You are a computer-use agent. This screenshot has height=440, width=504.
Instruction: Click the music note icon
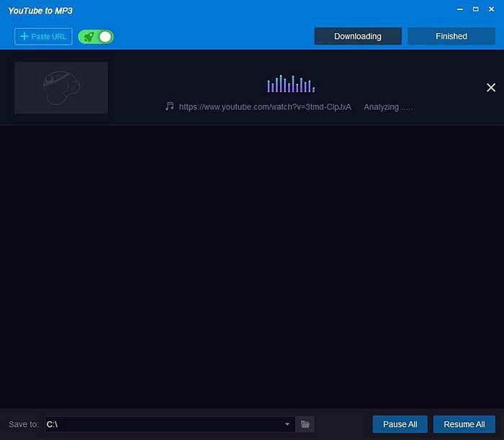point(170,106)
